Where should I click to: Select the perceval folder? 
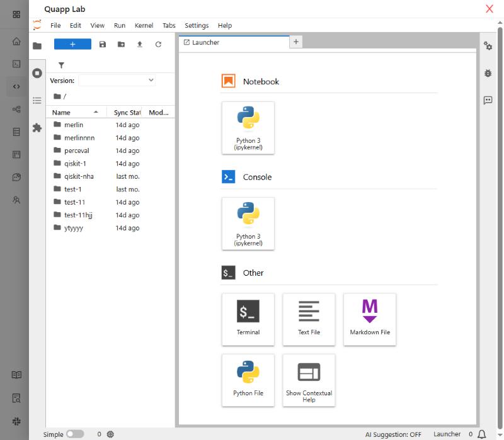point(111,150)
